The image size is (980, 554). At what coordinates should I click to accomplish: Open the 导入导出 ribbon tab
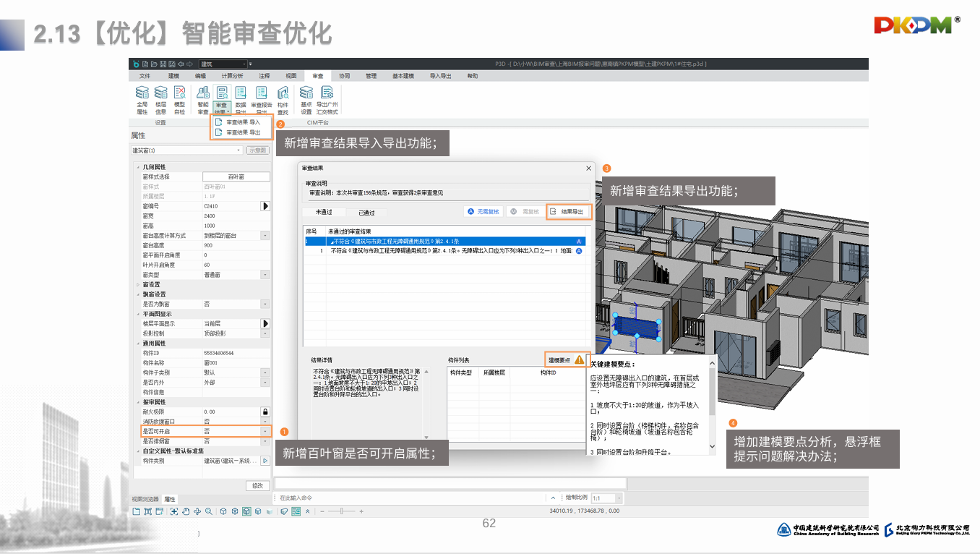(440, 76)
